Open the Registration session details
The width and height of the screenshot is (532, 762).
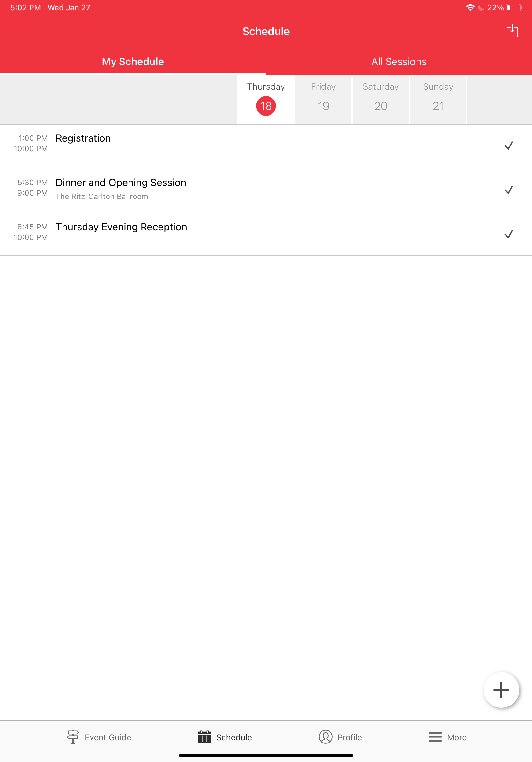point(83,138)
